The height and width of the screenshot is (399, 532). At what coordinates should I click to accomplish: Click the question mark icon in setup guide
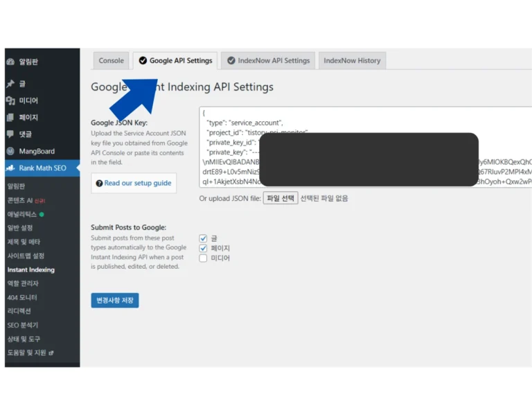[99, 183]
